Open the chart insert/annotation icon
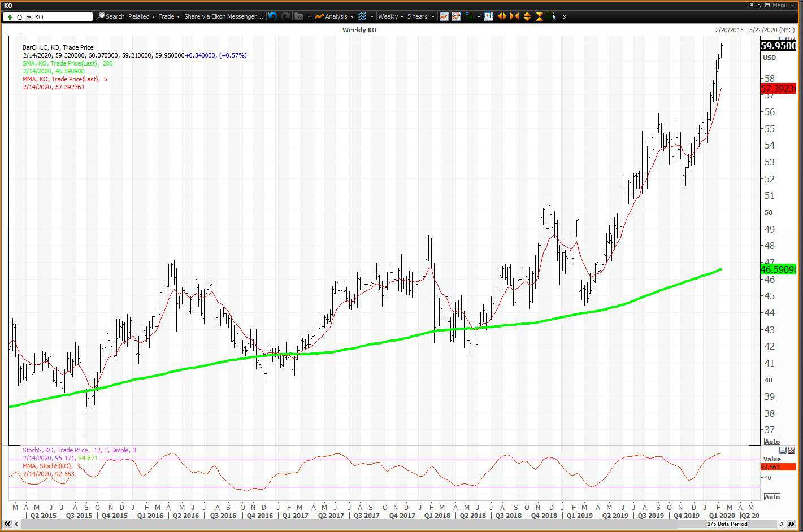 point(488,16)
